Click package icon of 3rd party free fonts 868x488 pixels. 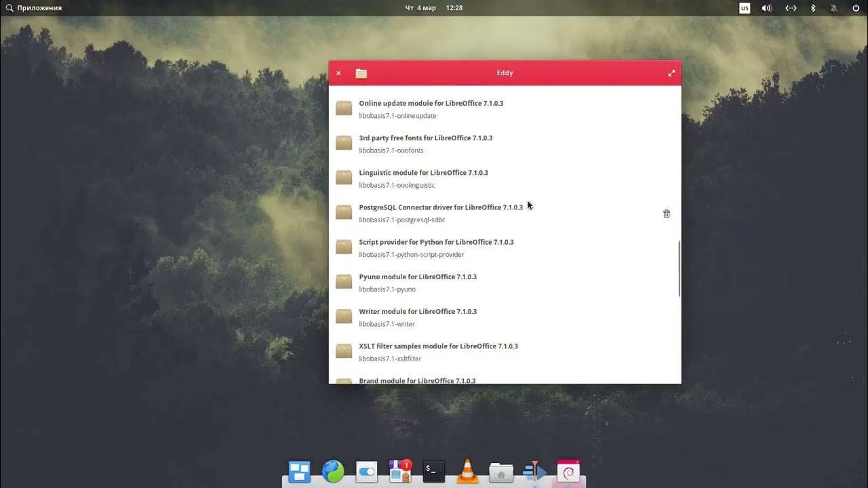tap(344, 143)
